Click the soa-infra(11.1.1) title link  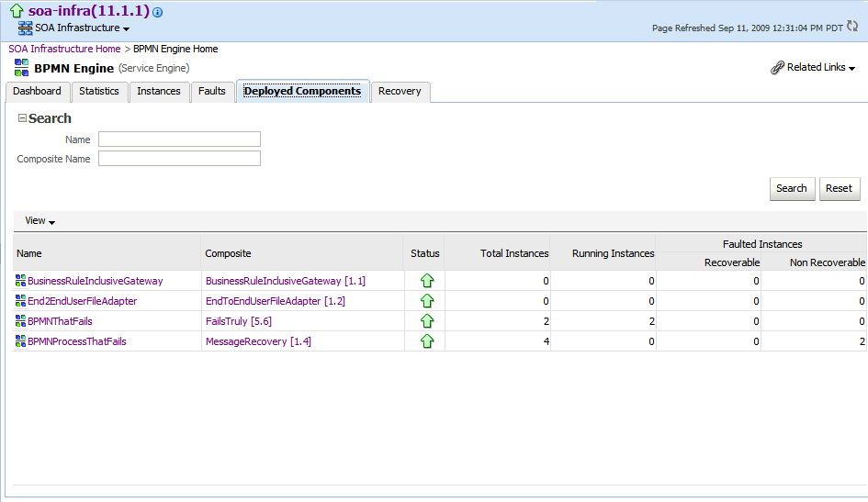[88, 10]
